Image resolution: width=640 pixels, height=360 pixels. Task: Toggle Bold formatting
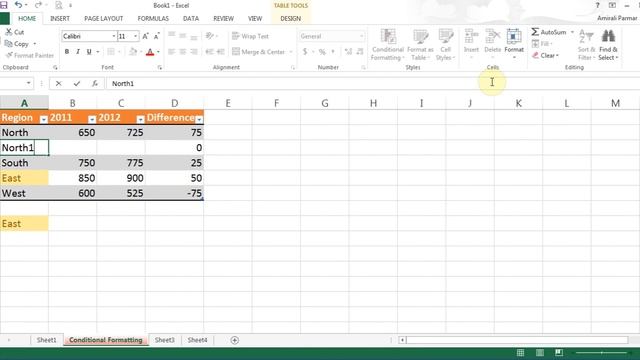(67, 52)
